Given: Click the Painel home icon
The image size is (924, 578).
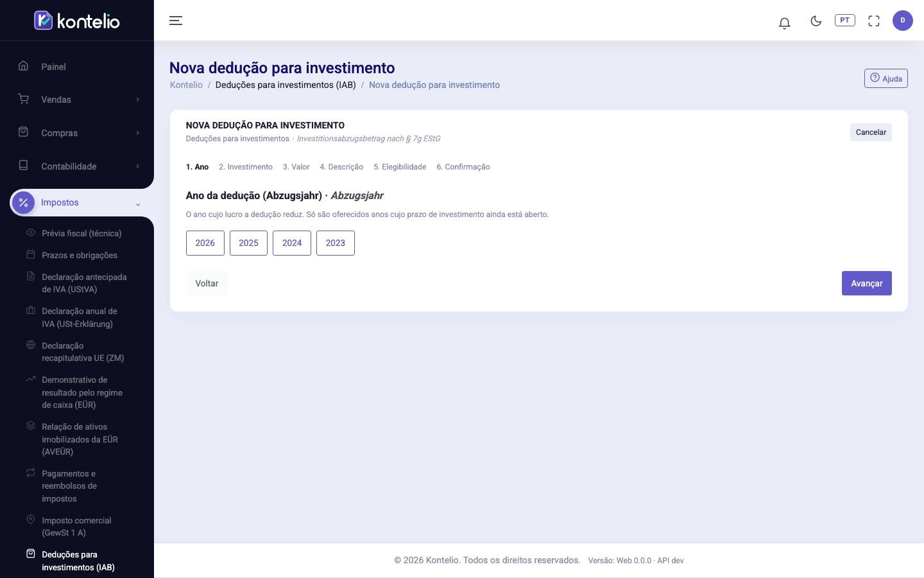Looking at the screenshot, I should [x=24, y=66].
